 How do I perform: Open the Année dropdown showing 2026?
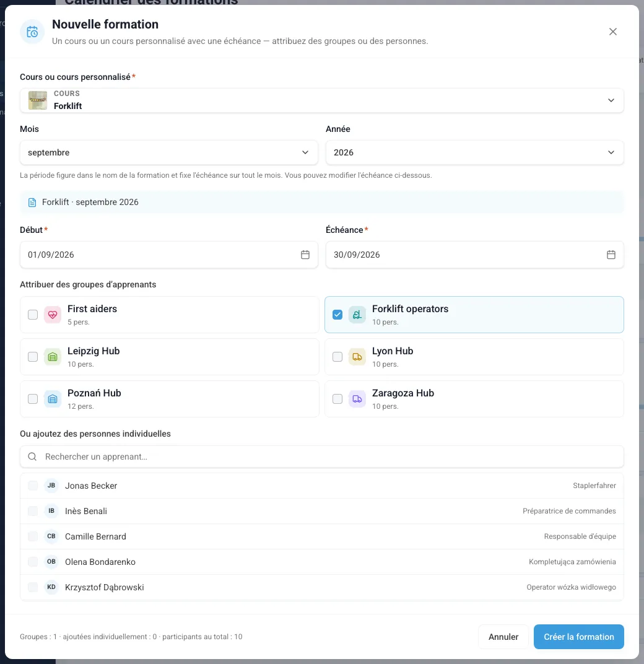coord(474,152)
